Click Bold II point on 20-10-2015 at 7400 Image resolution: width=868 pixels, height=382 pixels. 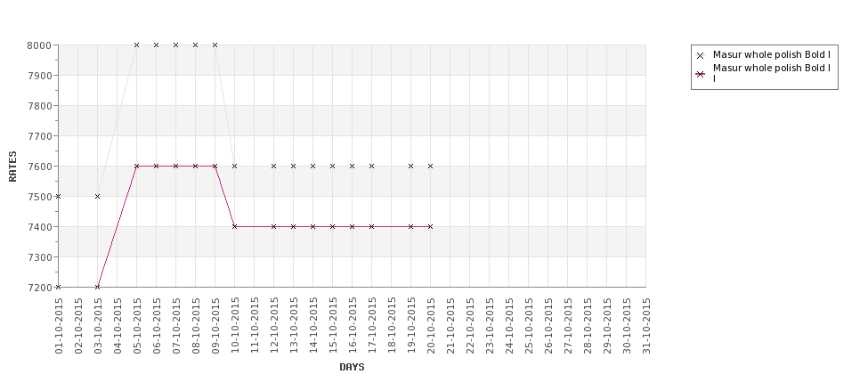pos(430,226)
